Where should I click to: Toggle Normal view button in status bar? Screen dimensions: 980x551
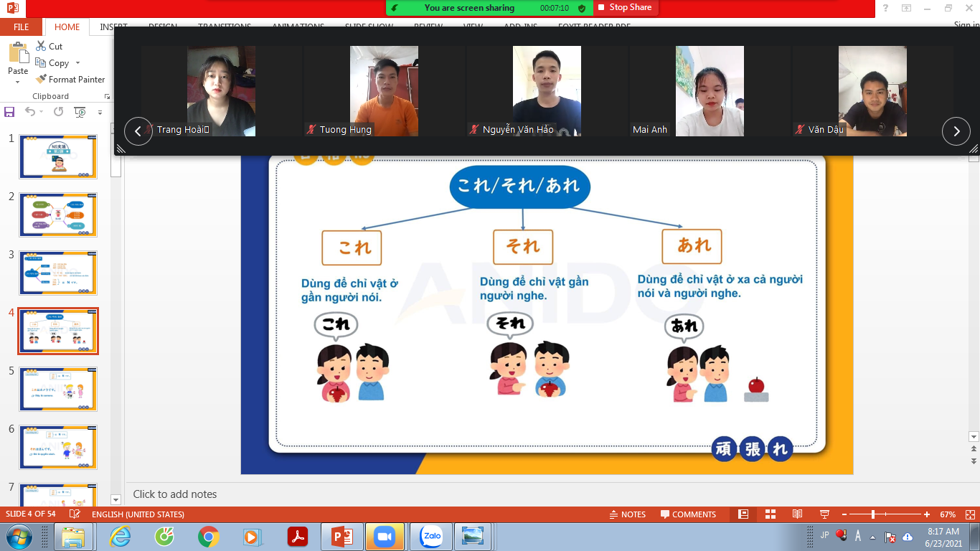(743, 514)
